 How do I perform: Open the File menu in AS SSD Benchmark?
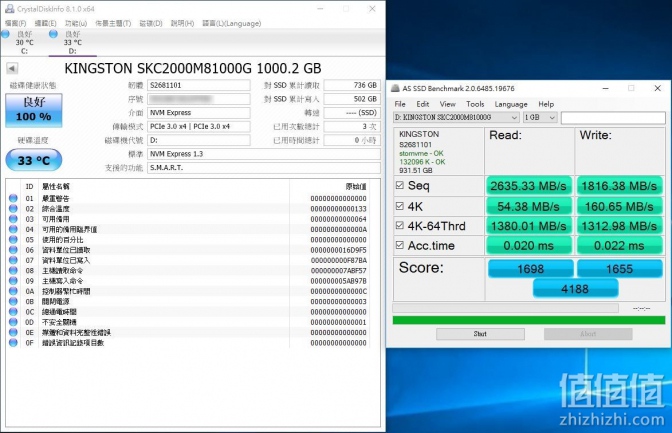pos(400,104)
